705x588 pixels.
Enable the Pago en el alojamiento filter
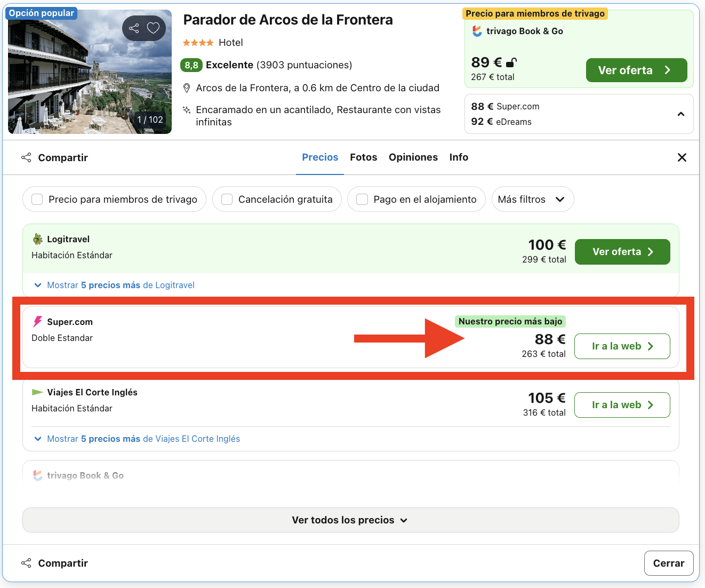click(x=362, y=199)
